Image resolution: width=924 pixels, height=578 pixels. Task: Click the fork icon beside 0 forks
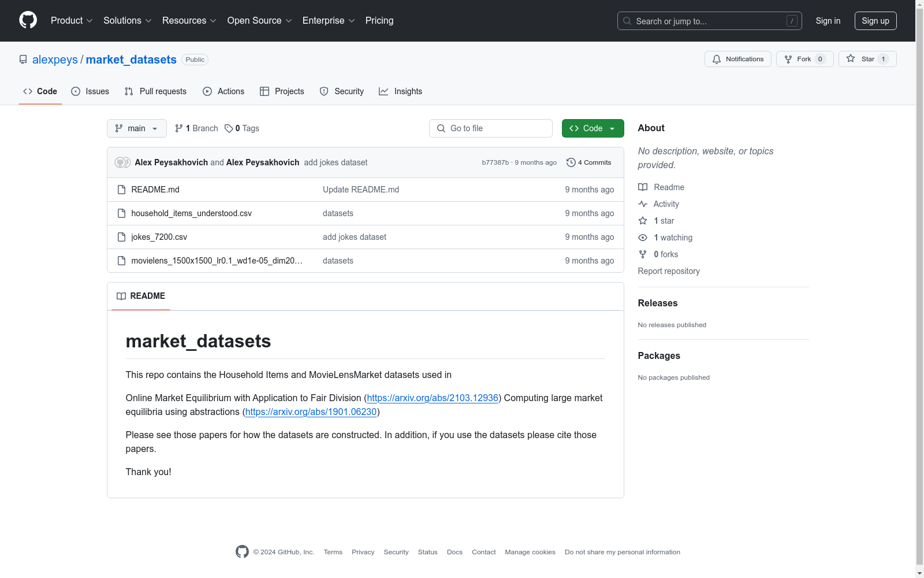(x=643, y=254)
